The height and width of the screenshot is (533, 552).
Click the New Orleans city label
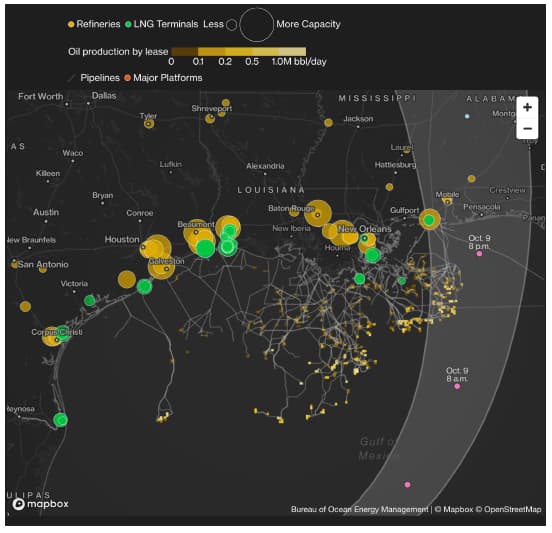pyautogui.click(x=365, y=229)
